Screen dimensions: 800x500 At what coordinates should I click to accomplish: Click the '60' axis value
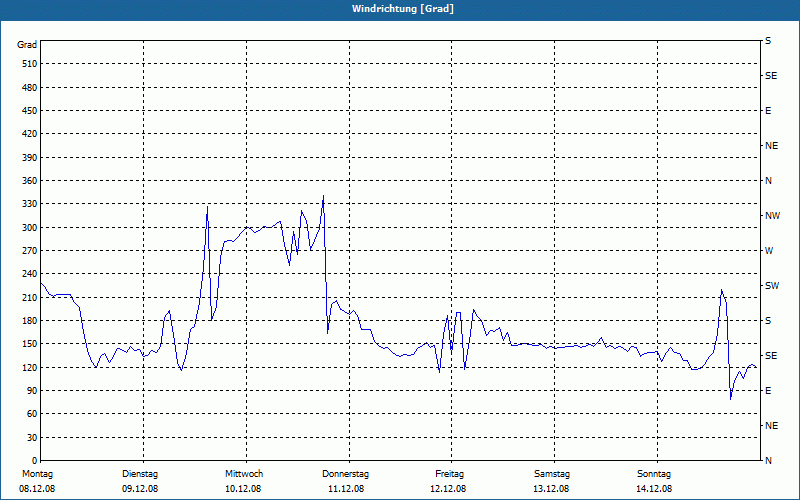(32, 414)
